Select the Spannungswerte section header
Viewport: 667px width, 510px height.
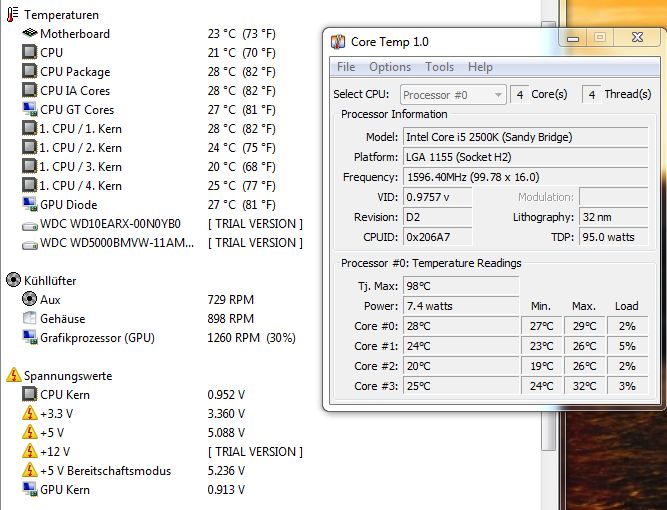(x=68, y=376)
